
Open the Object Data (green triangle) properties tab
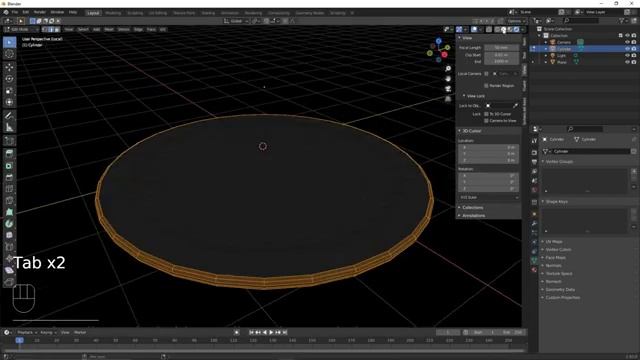coord(534,260)
